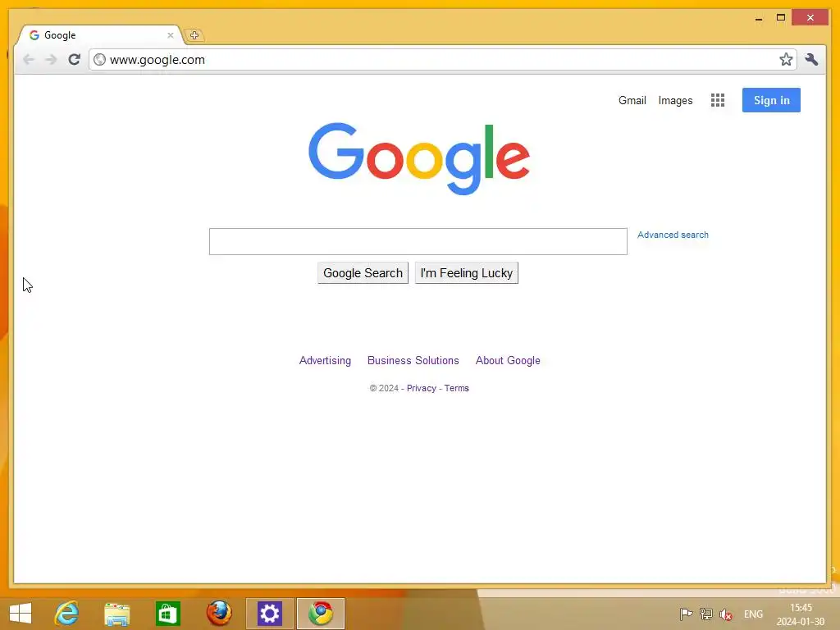Screen dimensions: 840x630
Task: Click the browser back arrow
Action: tap(29, 59)
